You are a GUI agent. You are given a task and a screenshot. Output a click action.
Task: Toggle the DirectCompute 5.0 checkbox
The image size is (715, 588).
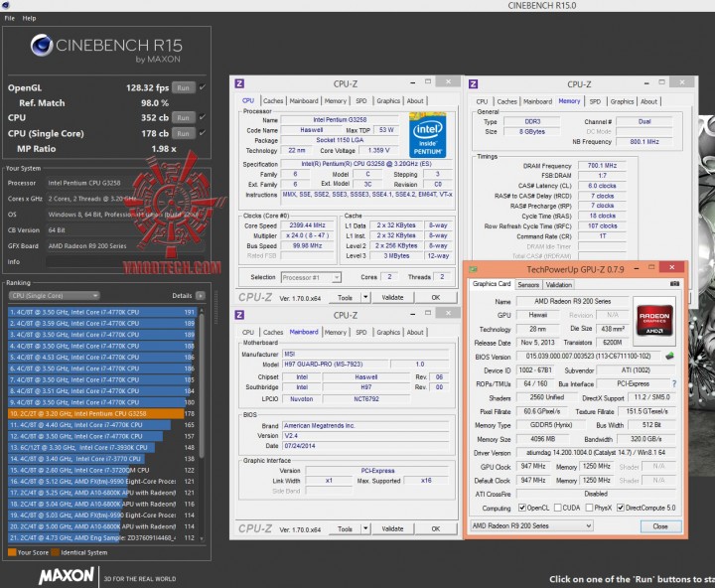click(x=620, y=508)
